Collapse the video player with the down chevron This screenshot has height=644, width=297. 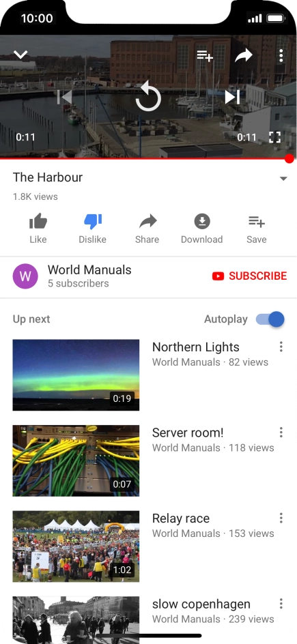coord(20,54)
